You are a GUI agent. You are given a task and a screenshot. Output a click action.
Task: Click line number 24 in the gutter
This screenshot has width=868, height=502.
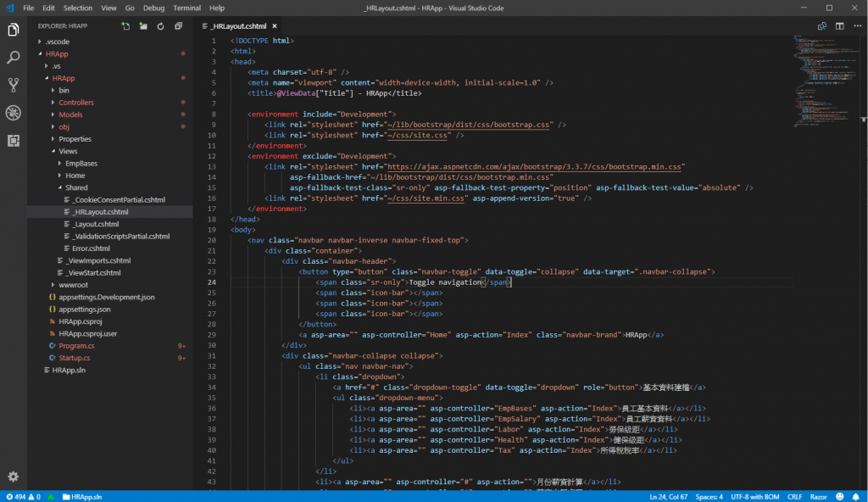coord(212,282)
